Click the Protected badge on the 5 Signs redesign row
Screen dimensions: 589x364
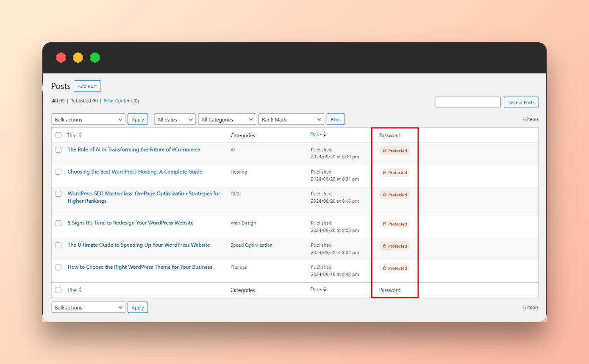click(395, 224)
